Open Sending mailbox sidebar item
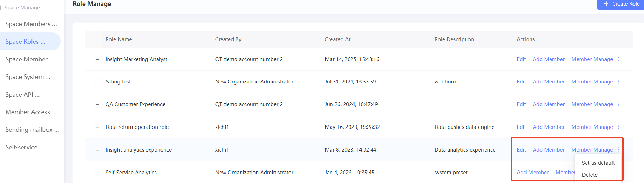 pyautogui.click(x=32, y=130)
